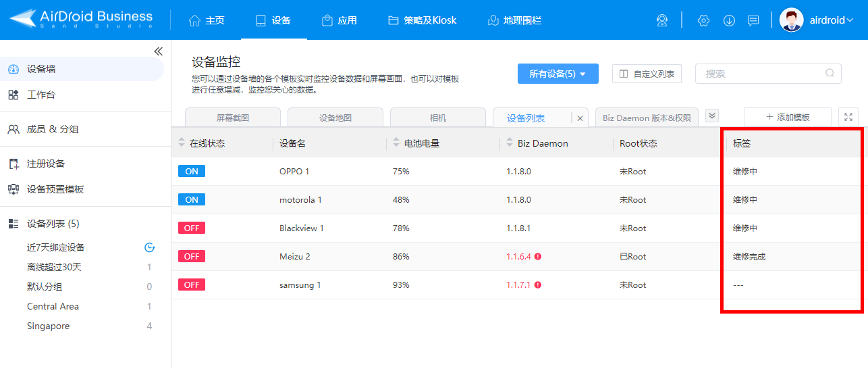
Task: Select 离线超过30天 filter
Action: click(x=54, y=267)
